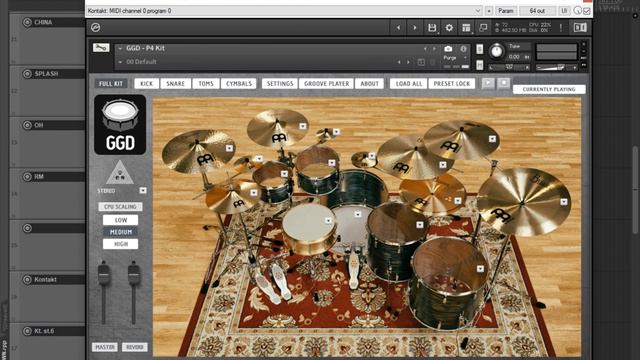640x360 pixels.
Task: Open the Kontakt save floppy-disk menu
Action: point(432,28)
